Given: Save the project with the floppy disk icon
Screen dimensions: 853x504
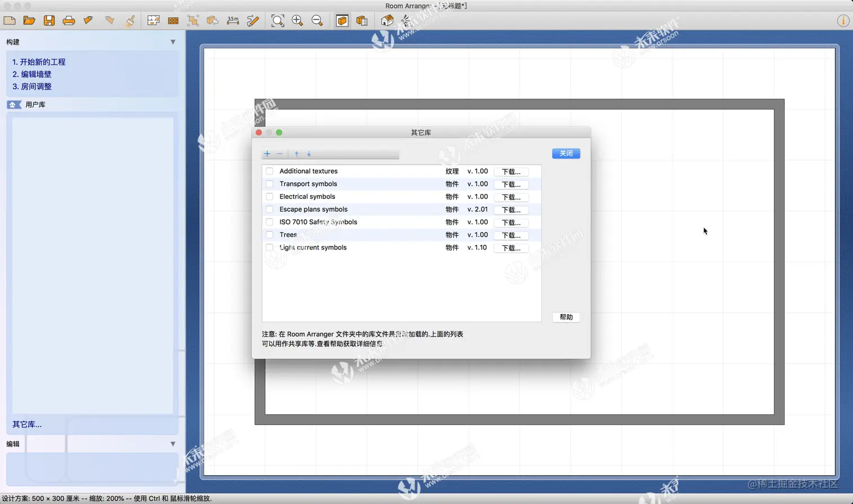Looking at the screenshot, I should [49, 21].
